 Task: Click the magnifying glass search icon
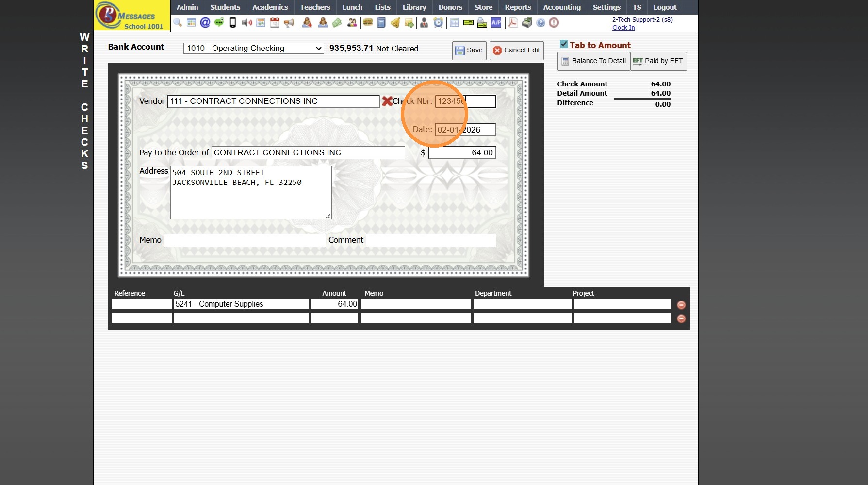178,22
